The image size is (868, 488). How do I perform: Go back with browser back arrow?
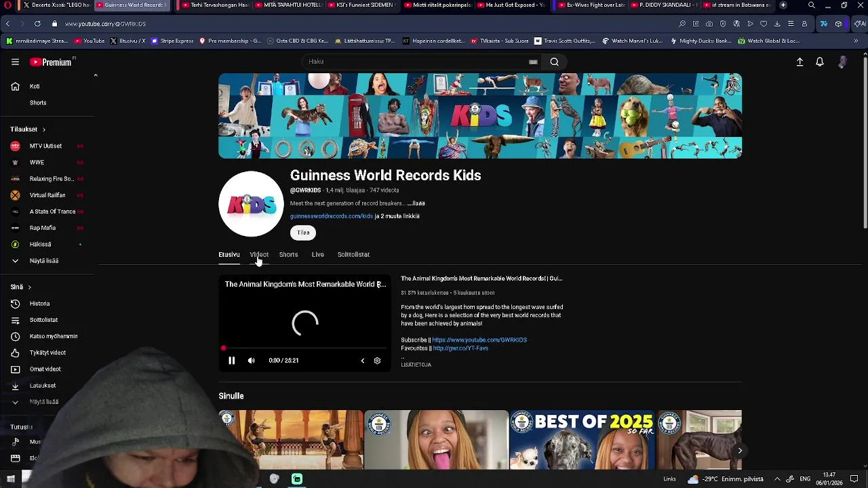pos(7,24)
